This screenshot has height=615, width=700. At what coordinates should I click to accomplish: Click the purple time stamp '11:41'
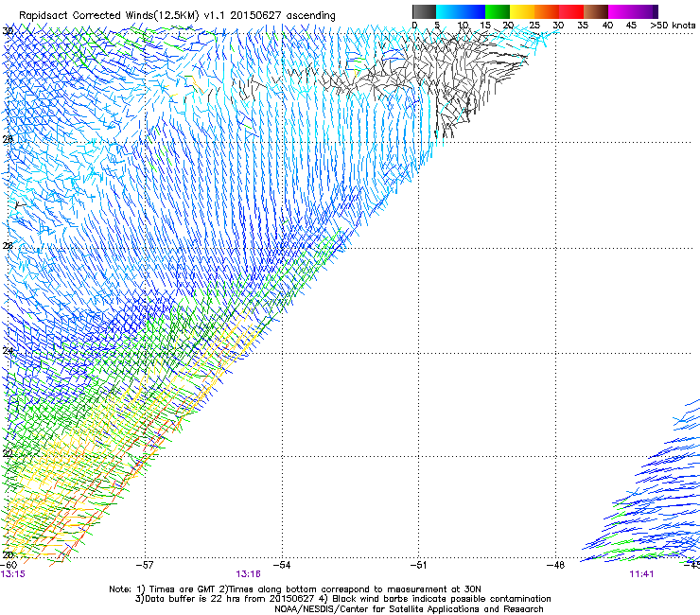(641, 574)
